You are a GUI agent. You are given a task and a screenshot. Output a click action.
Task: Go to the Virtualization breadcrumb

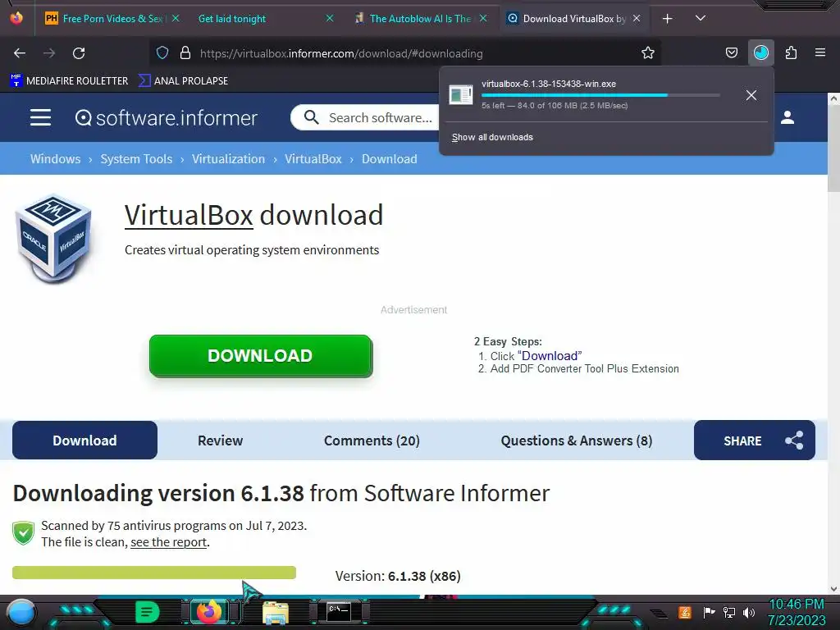(x=228, y=158)
